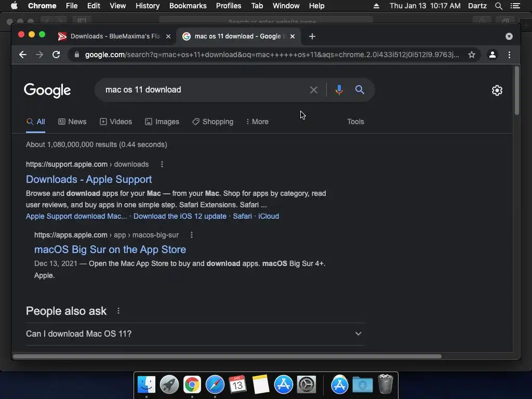Start voice search with microphone icon
This screenshot has height=399, width=532.
pyautogui.click(x=339, y=90)
